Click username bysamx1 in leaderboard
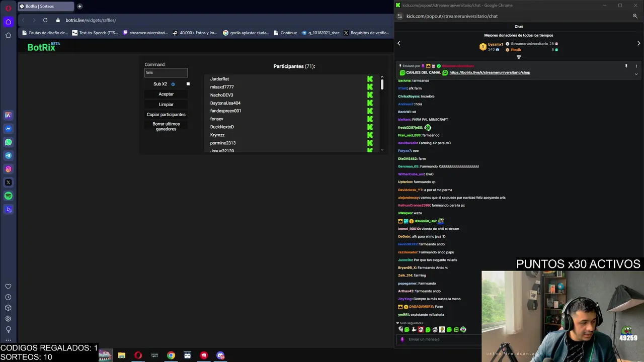644x362 pixels. pos(496,44)
